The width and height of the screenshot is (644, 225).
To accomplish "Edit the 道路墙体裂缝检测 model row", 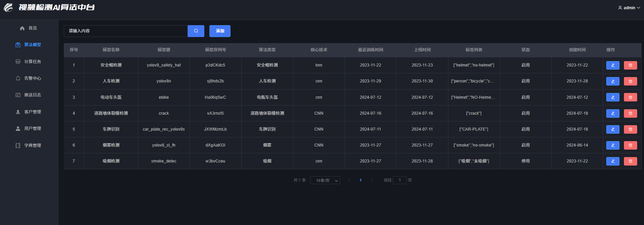I will [613, 113].
